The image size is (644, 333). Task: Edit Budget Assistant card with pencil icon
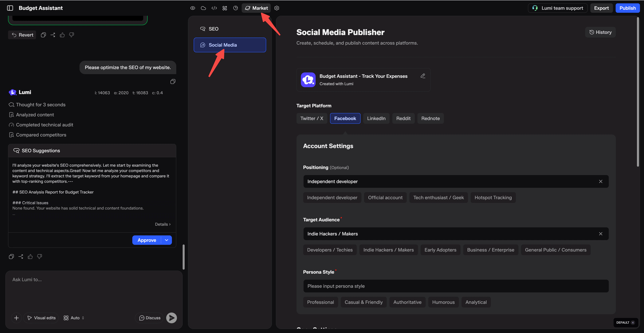coord(423,76)
